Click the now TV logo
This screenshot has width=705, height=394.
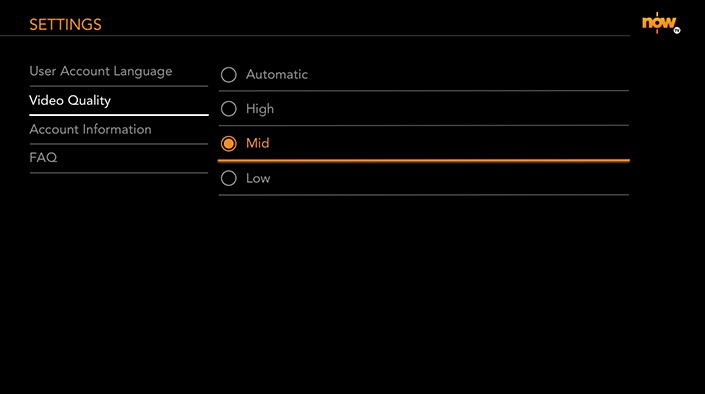660,23
